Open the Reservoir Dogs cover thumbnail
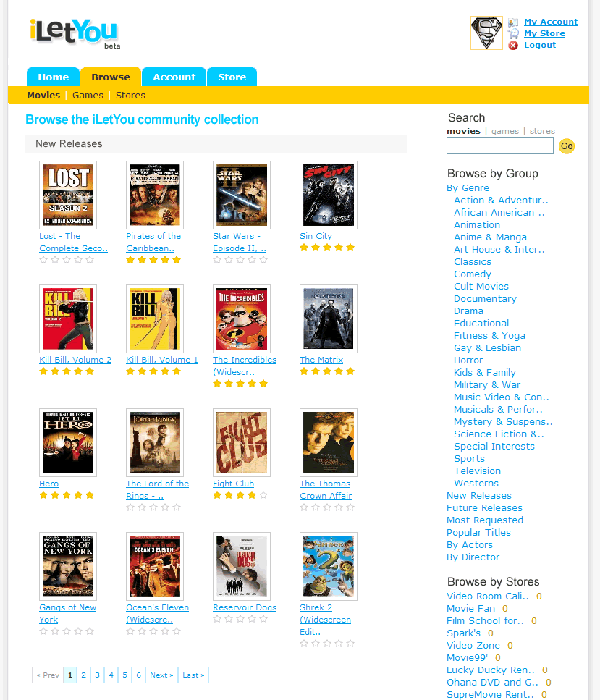The width and height of the screenshot is (600, 700). pos(242,566)
